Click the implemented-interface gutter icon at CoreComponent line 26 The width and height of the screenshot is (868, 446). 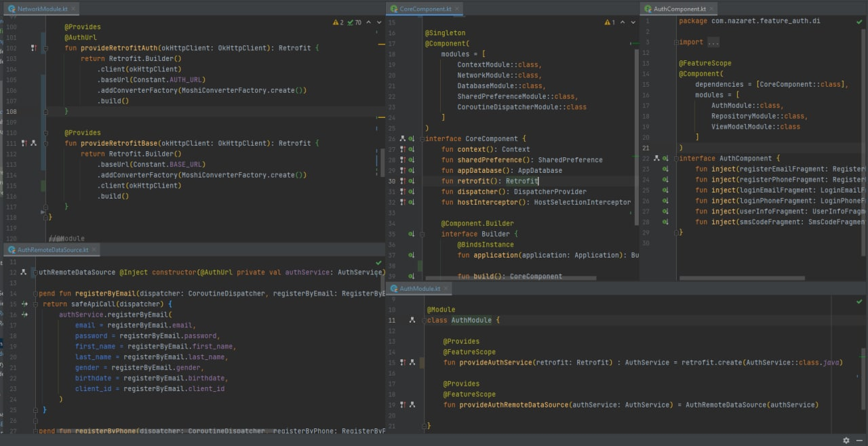[412, 139]
